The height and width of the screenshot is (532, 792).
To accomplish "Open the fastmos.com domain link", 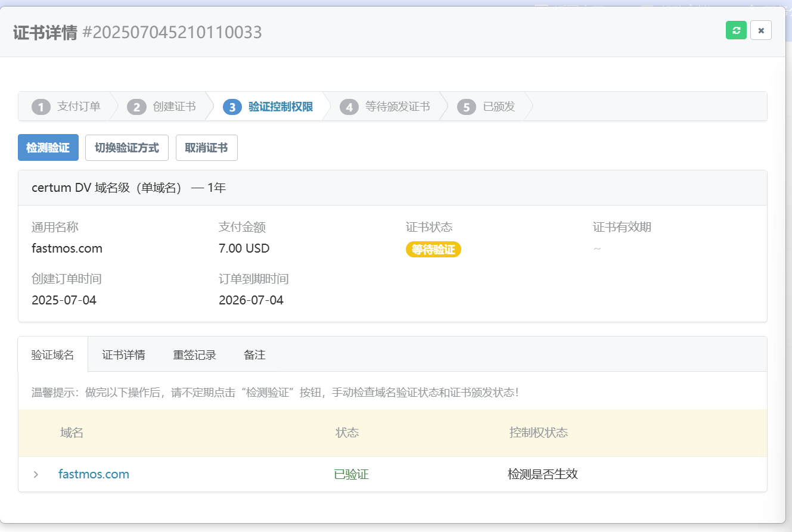I will tap(94, 474).
